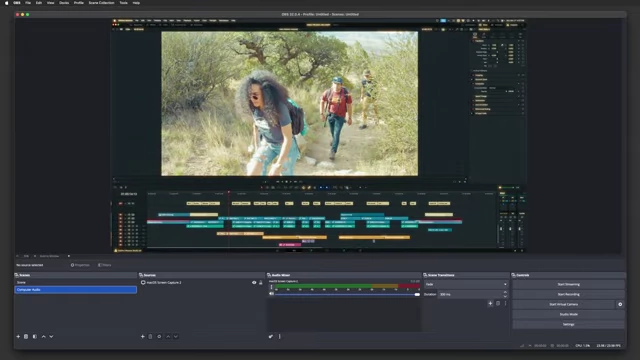Increase transition Duration with up arrow
The image size is (640, 360).
tap(505, 292)
